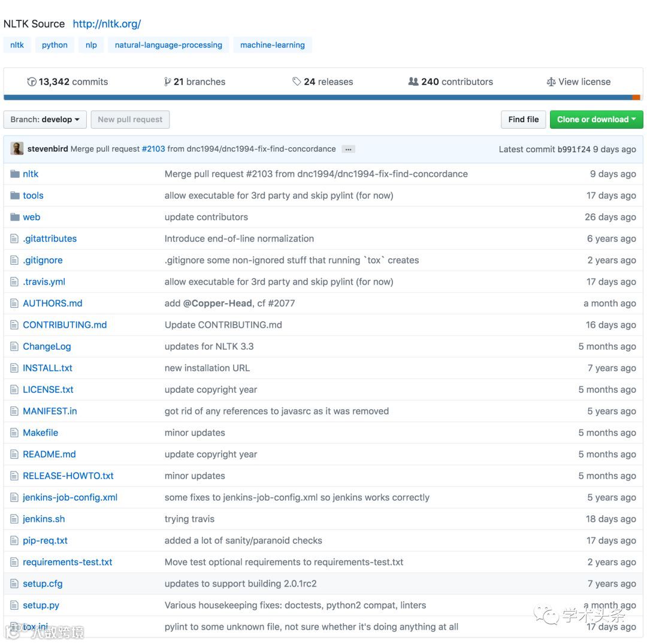
Task: Click the contributors people icon
Action: tap(413, 81)
